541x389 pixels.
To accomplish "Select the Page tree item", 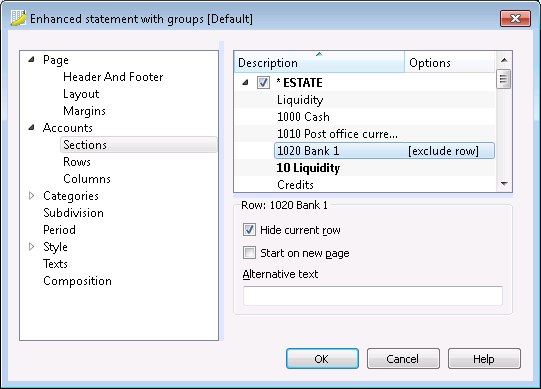I will point(56,60).
